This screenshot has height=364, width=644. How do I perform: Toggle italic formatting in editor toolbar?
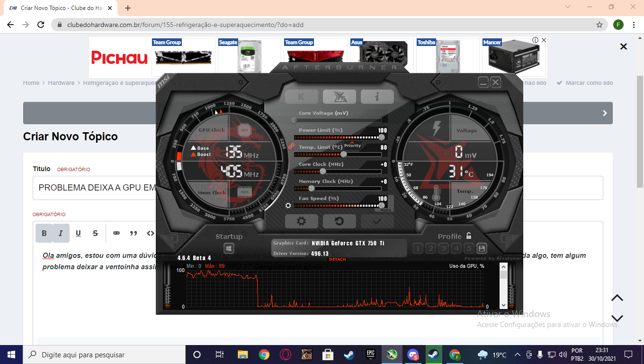[x=61, y=233]
